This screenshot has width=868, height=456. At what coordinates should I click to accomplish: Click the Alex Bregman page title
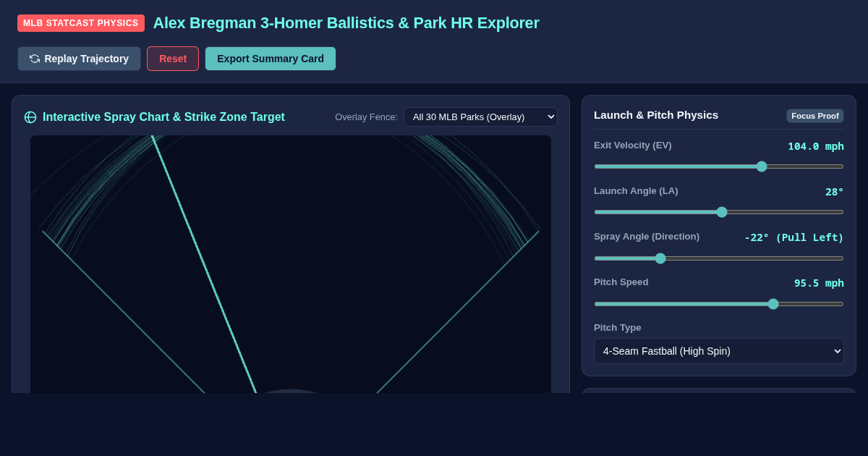(346, 23)
